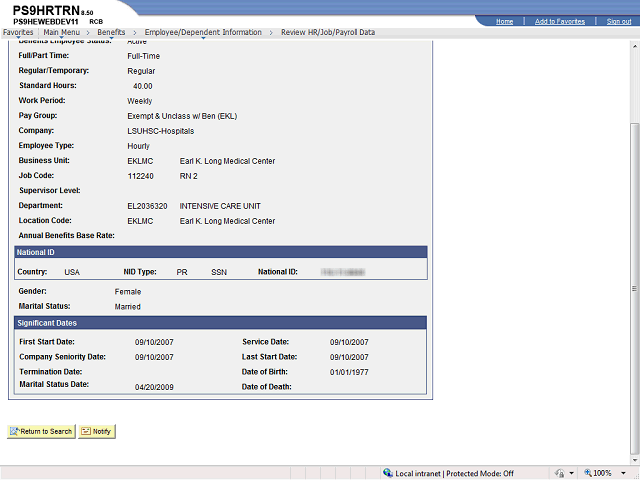Click the Sign out link
The height and width of the screenshot is (480, 640).
point(619,22)
